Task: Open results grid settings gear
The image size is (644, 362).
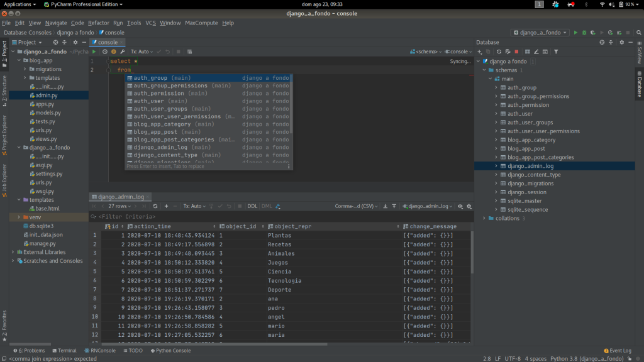Action: tap(469, 206)
